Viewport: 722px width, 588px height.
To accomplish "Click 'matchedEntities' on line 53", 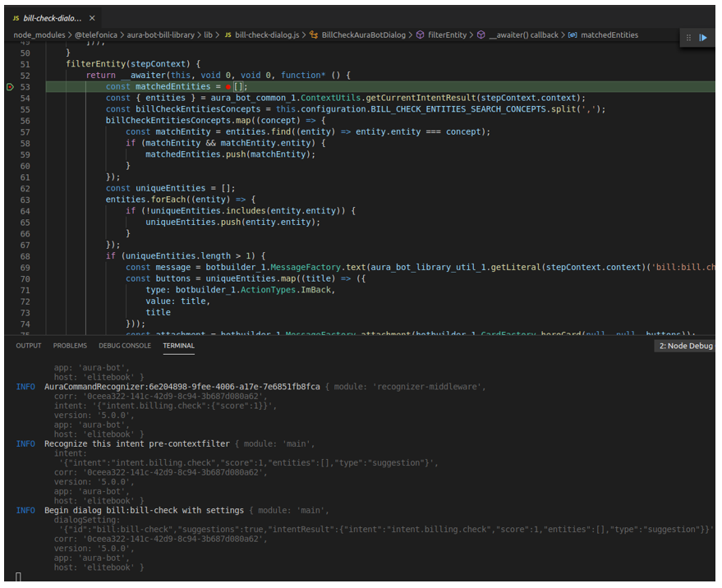I will click(x=172, y=86).
